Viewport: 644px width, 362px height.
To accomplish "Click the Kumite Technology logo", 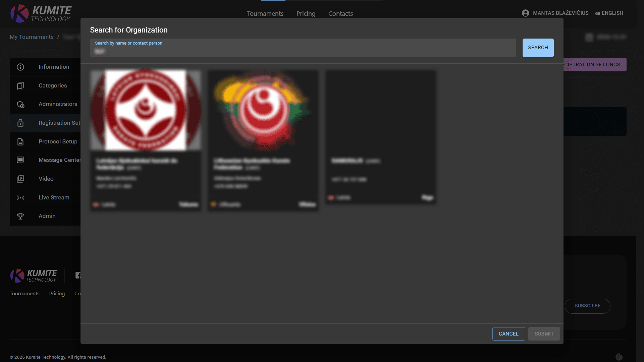I will tap(40, 13).
